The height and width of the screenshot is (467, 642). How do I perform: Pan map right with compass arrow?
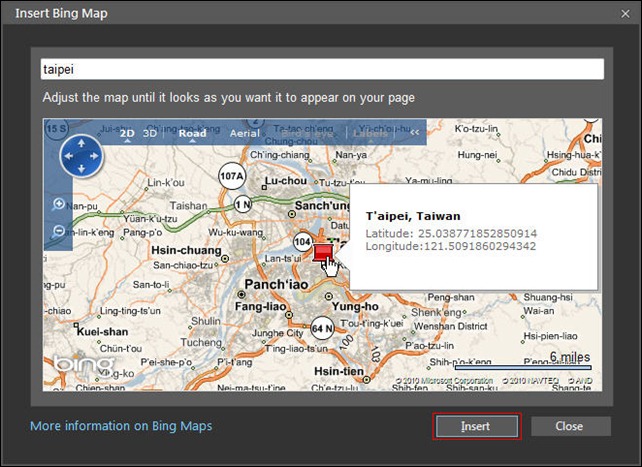[x=96, y=156]
